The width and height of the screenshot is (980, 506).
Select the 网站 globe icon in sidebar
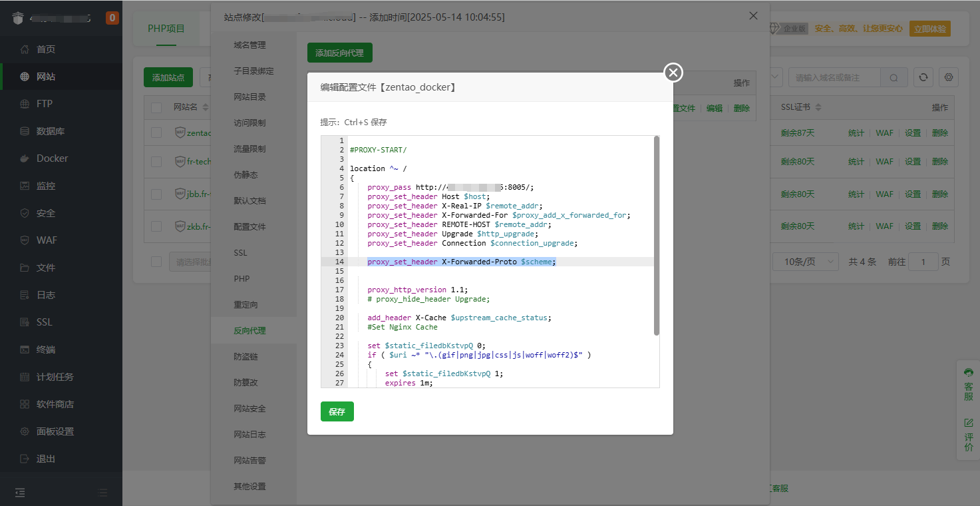click(x=25, y=77)
